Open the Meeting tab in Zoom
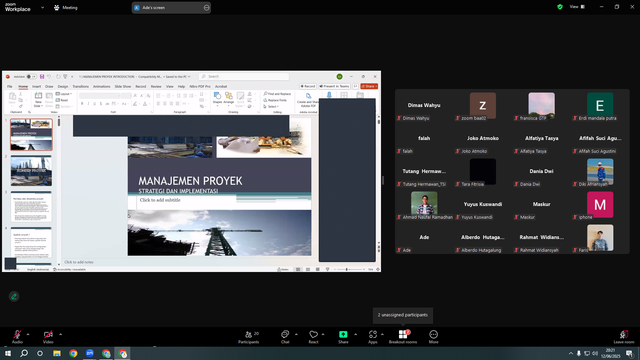Screen dimensions: 640x360 tap(66, 7)
